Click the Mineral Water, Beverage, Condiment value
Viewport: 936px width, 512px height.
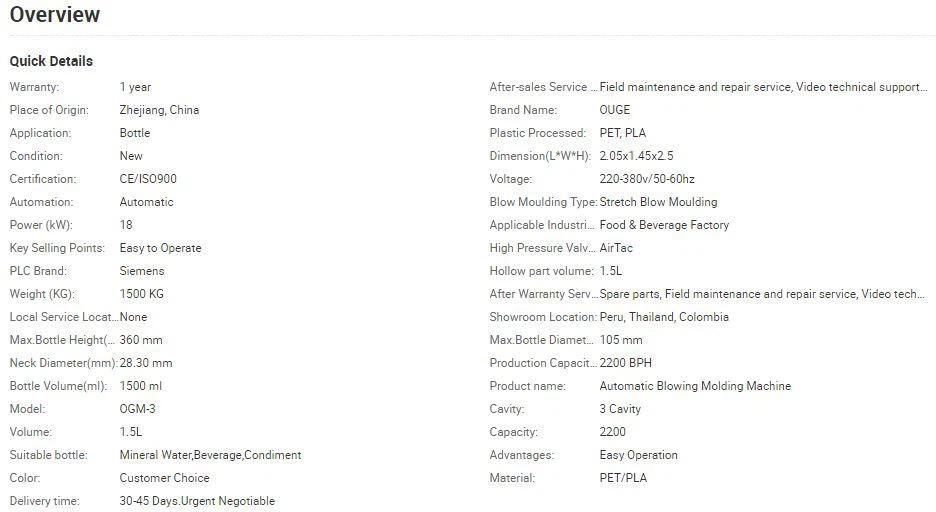(210, 455)
